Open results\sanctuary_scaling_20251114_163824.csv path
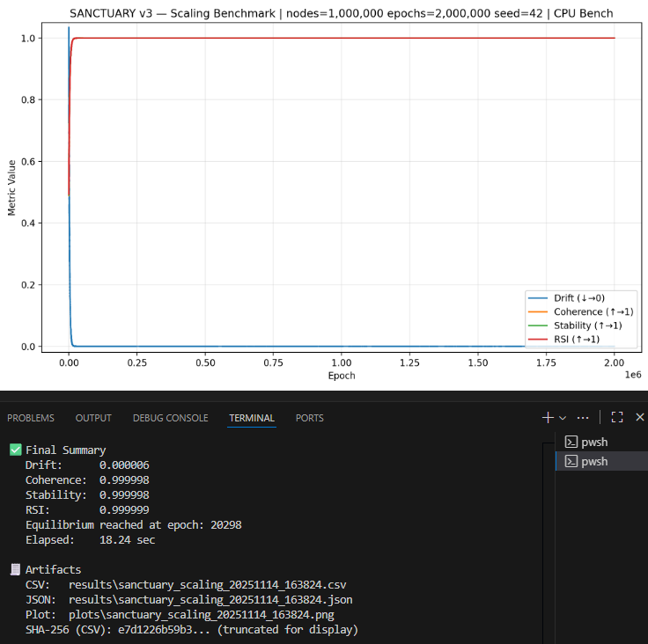This screenshot has width=648, height=644. 208,585
